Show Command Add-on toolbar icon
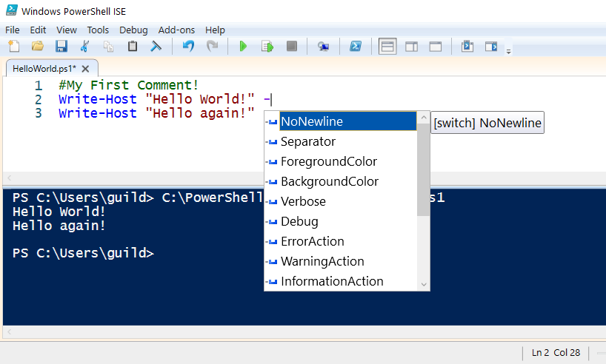The width and height of the screenshot is (606, 364). click(x=491, y=47)
